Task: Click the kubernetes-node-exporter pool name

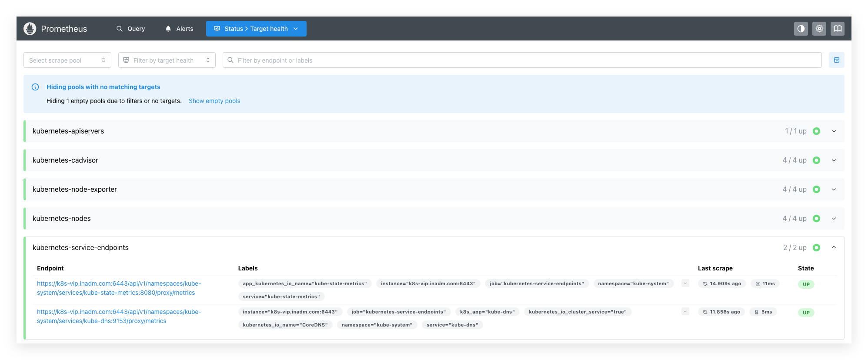Action: point(75,189)
